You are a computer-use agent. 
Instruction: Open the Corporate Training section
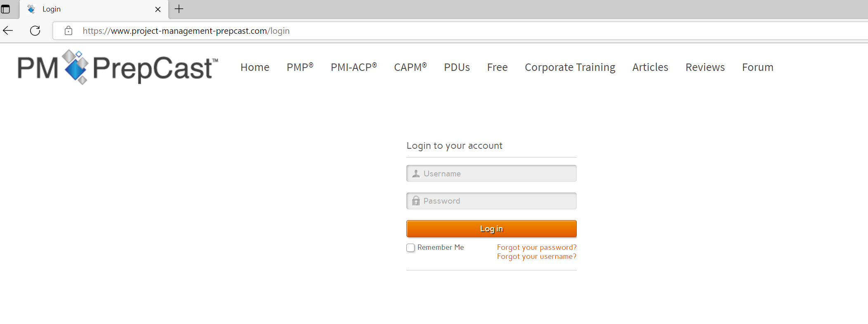coord(570,67)
